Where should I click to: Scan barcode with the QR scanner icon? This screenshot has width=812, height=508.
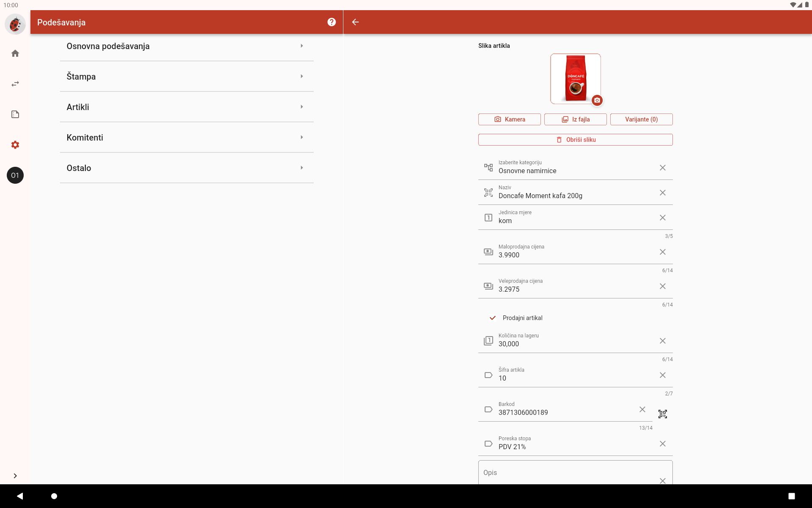coord(663,414)
